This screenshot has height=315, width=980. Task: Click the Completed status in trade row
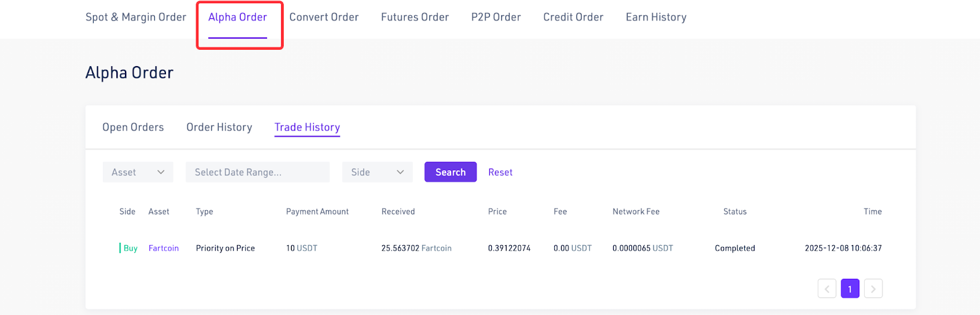[x=734, y=248]
